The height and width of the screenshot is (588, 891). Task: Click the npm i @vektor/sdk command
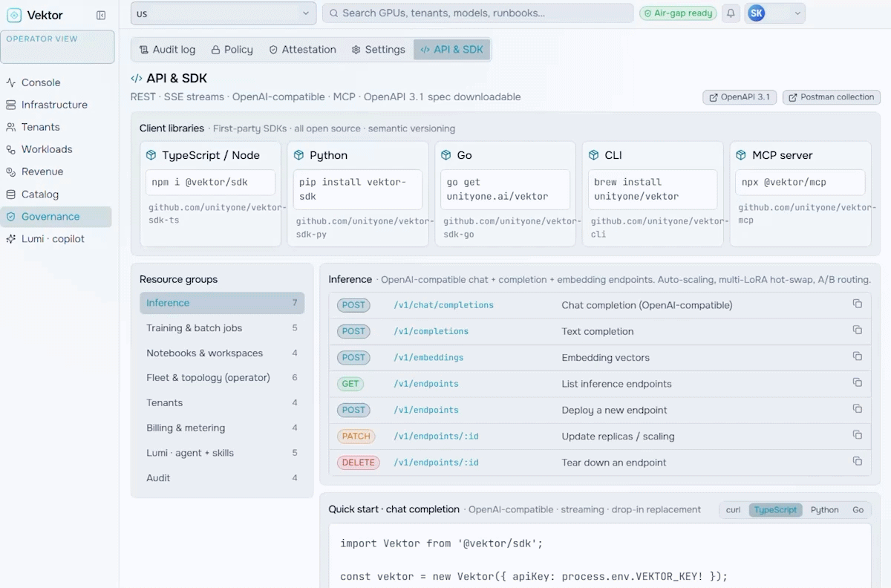point(210,183)
